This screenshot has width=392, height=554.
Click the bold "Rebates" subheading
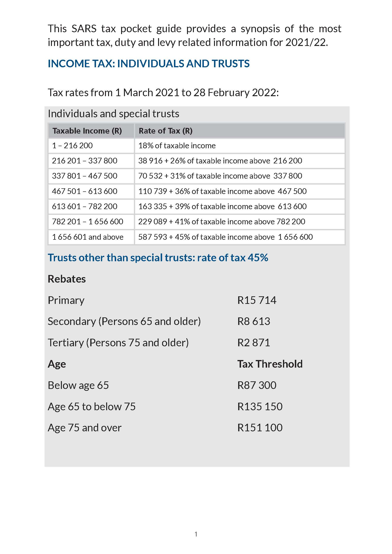coord(67,279)
